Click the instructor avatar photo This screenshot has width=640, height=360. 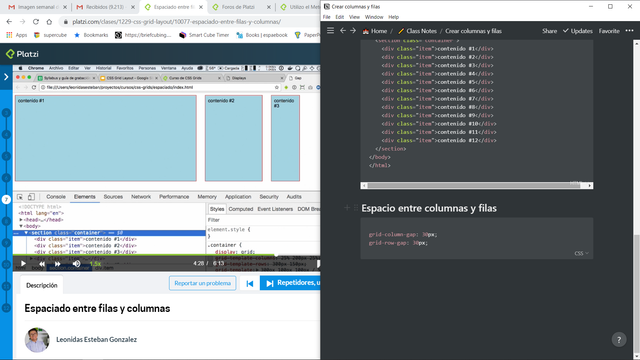coord(37,340)
